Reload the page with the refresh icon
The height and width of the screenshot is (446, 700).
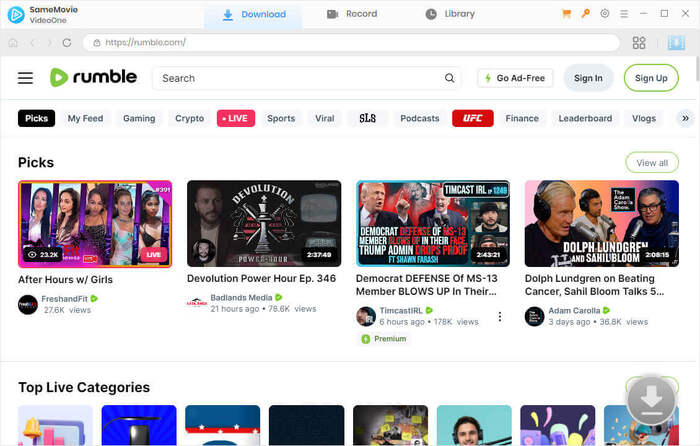point(67,42)
